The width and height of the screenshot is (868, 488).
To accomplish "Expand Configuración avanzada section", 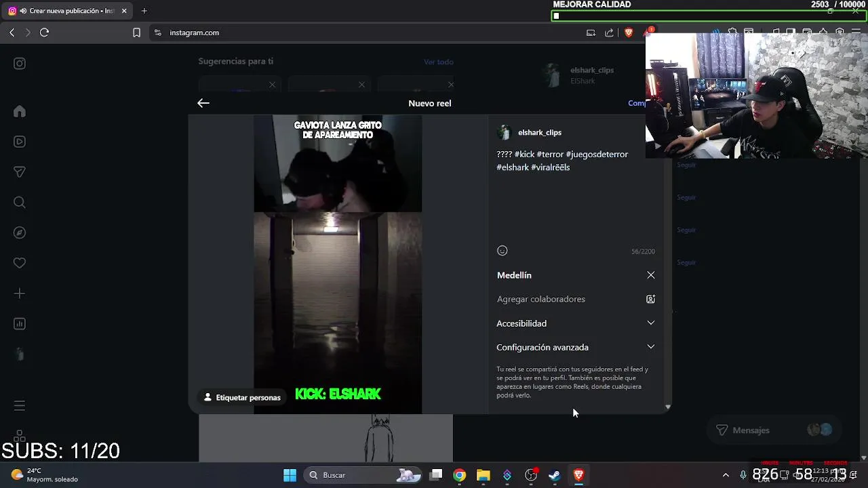I will pyautogui.click(x=576, y=347).
